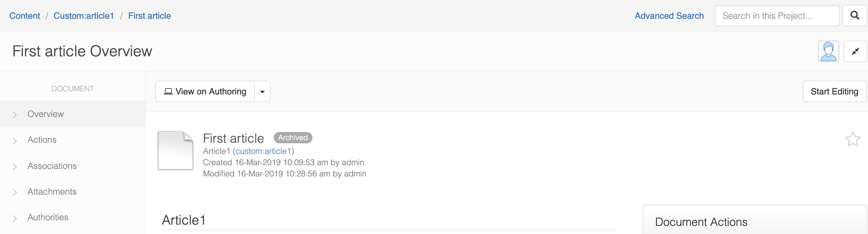
Task: Click the custom:article1 type link
Action: pyautogui.click(x=263, y=151)
